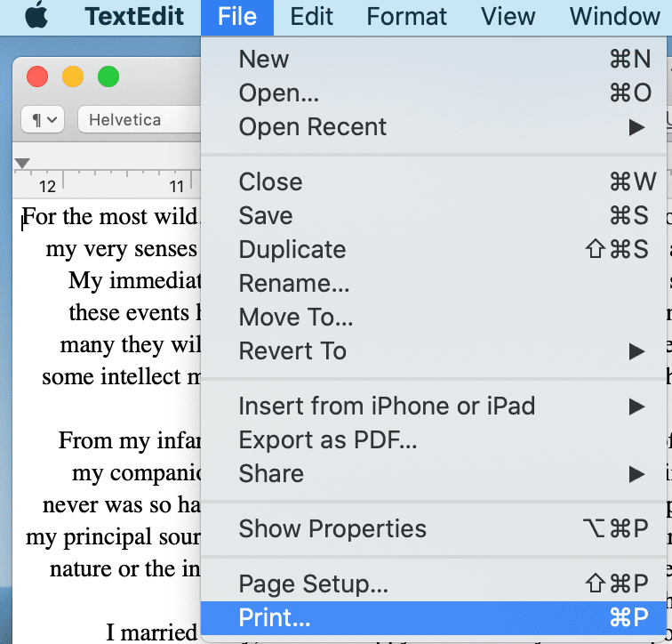Viewport: 672px width, 644px height.
Task: Click the highlighted Print… menu item
Action: pyautogui.click(x=433, y=618)
